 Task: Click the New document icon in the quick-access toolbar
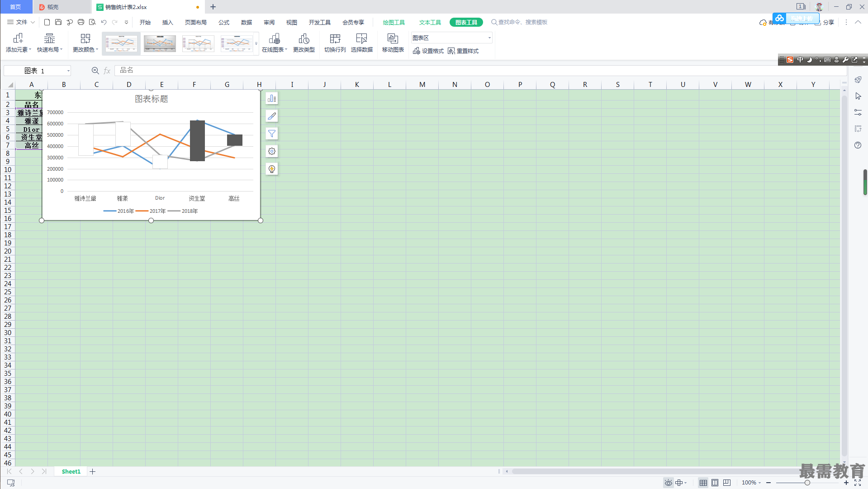tap(47, 22)
